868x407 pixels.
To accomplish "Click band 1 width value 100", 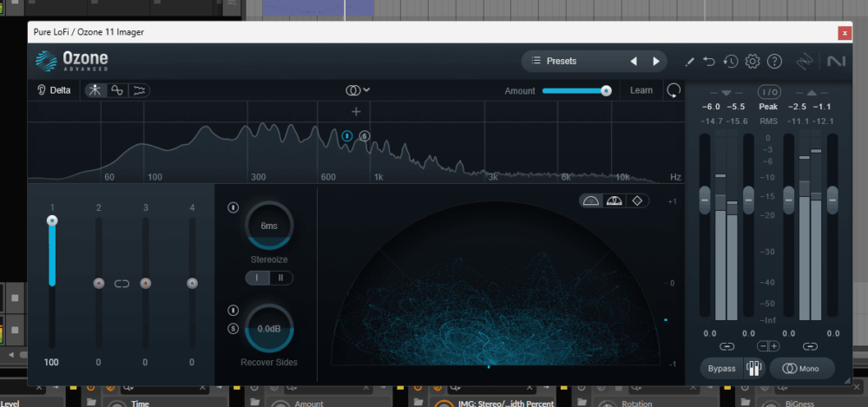I will point(51,363).
